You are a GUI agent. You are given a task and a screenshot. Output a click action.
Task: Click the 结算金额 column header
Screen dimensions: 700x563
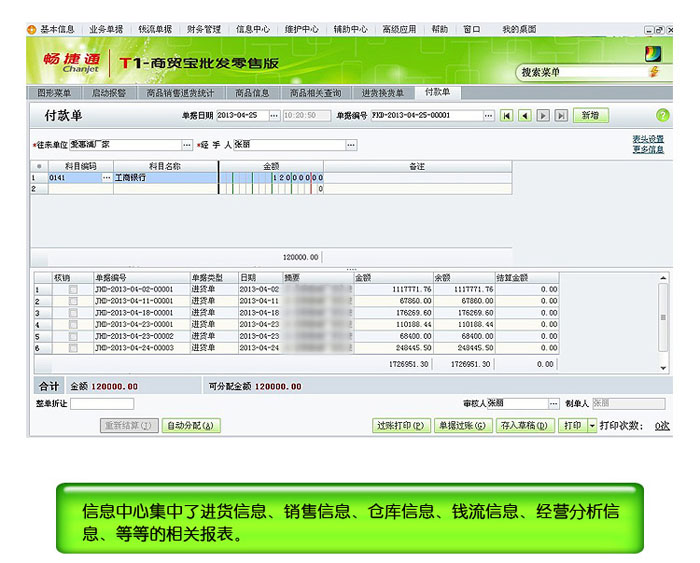click(527, 277)
